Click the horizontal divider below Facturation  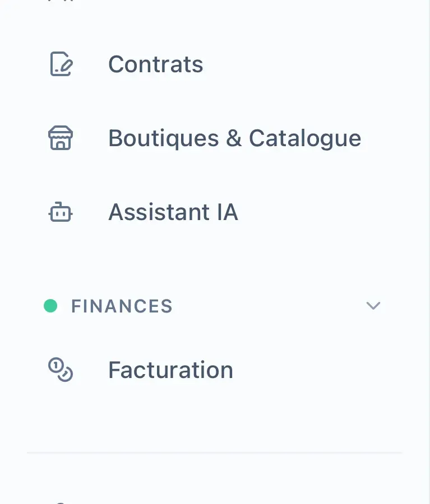[x=214, y=452]
